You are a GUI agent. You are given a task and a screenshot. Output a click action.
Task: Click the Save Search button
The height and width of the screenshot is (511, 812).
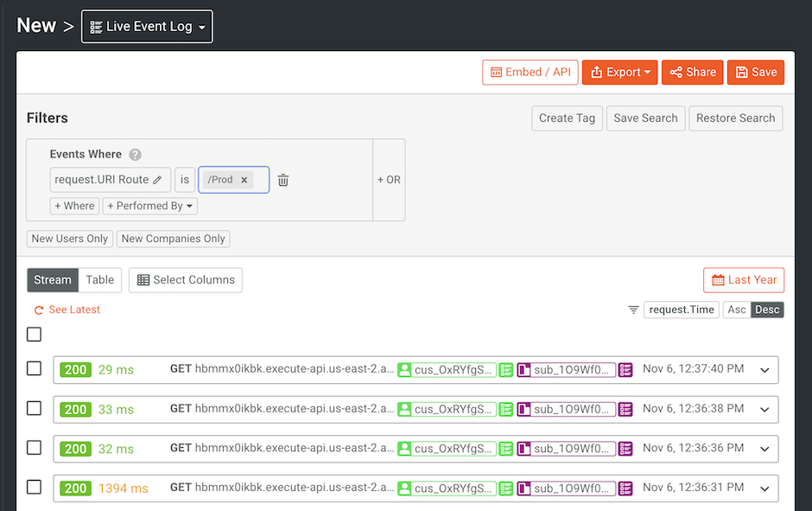point(646,118)
